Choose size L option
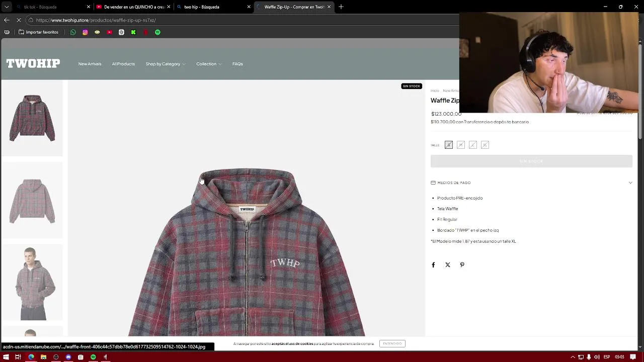This screenshot has height=362, width=644. point(473,145)
